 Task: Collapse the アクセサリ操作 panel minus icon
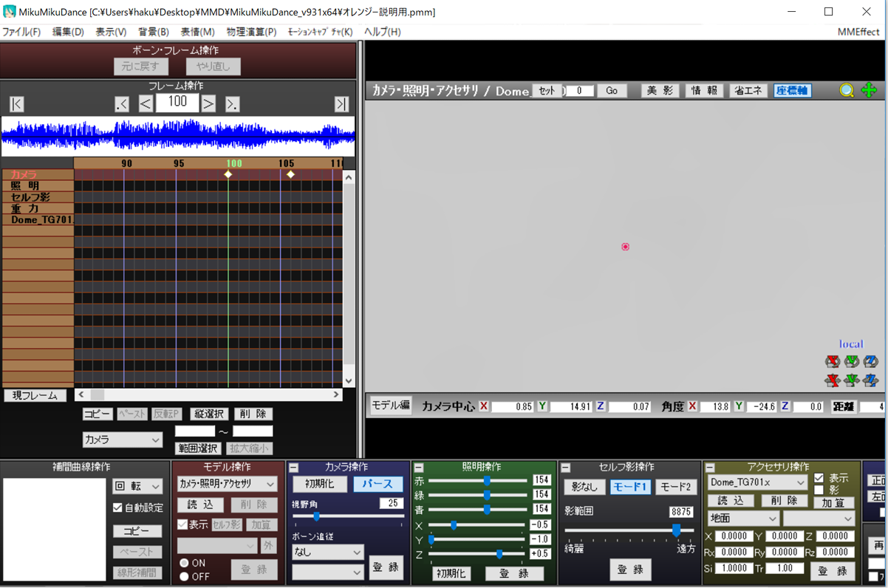710,468
